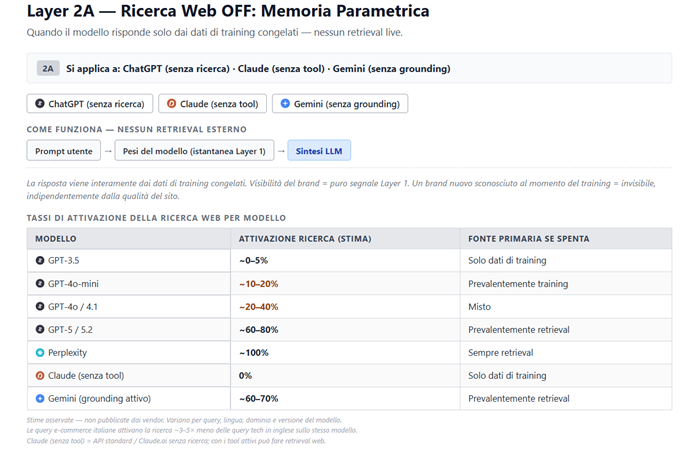Viewport: 700px width, 455px height.
Task: Click the Claude (senza tool) table row icon
Action: pos(39,376)
